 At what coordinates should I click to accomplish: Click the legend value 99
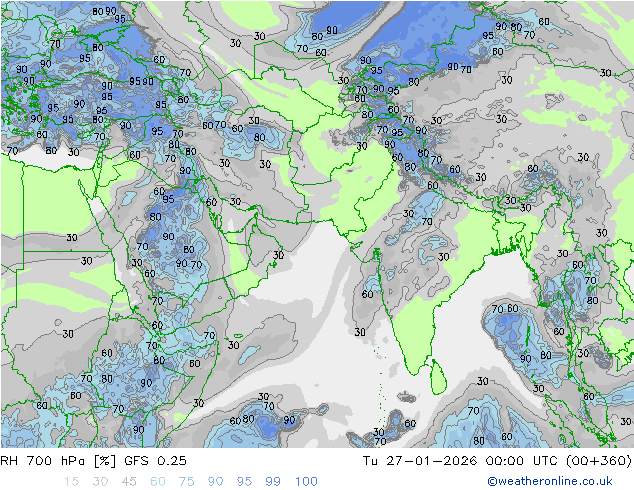(273, 482)
